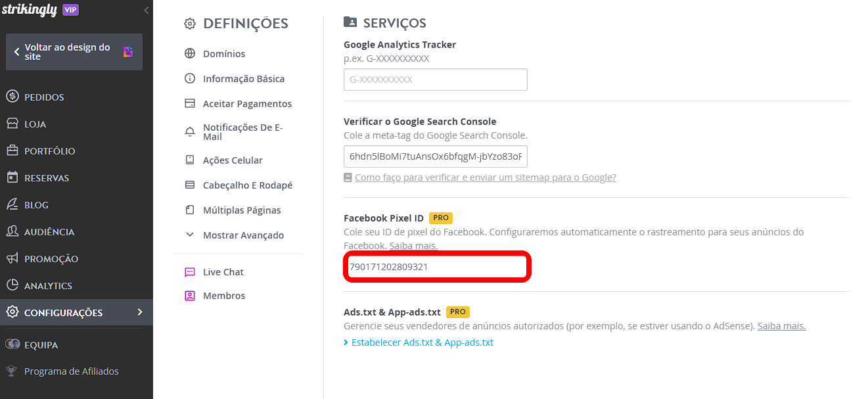Select the Ações Celular phone icon
Screen dimensions: 868x399
tap(190, 160)
